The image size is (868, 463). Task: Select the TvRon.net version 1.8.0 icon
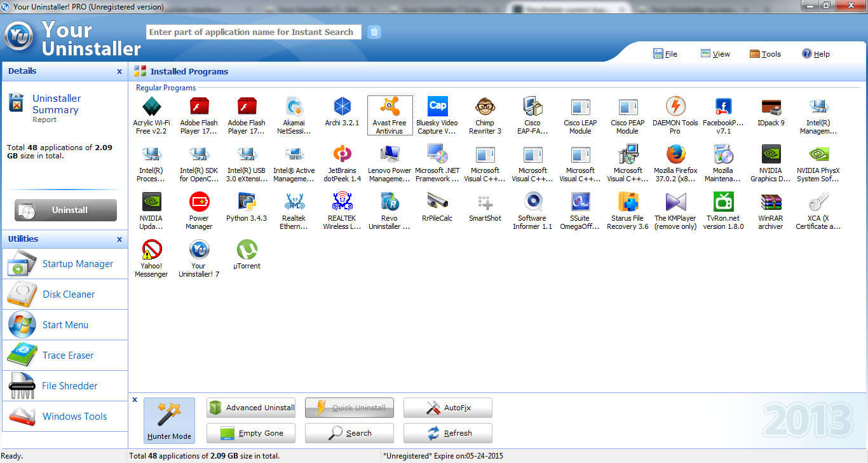click(x=723, y=201)
